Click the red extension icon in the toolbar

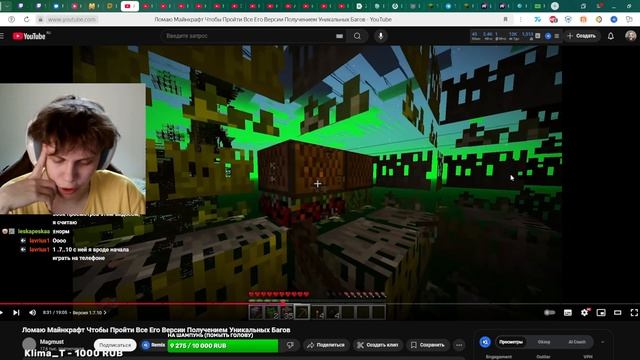pos(553,19)
